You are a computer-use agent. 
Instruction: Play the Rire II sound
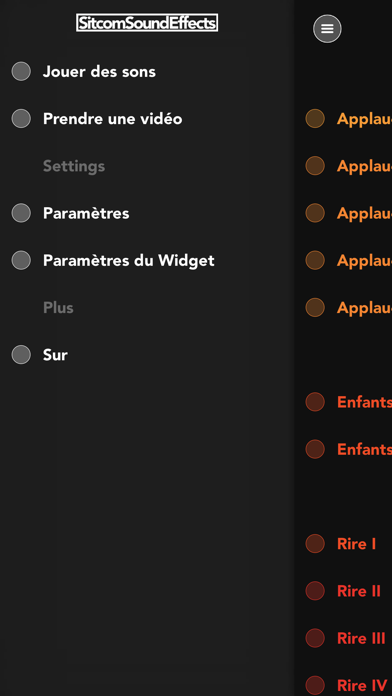click(x=359, y=591)
